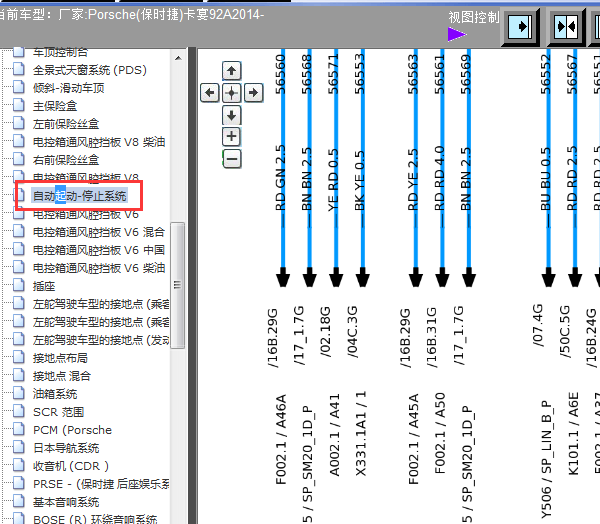
Task: Pan the diagram left with the left arrow
Action: coord(210,93)
